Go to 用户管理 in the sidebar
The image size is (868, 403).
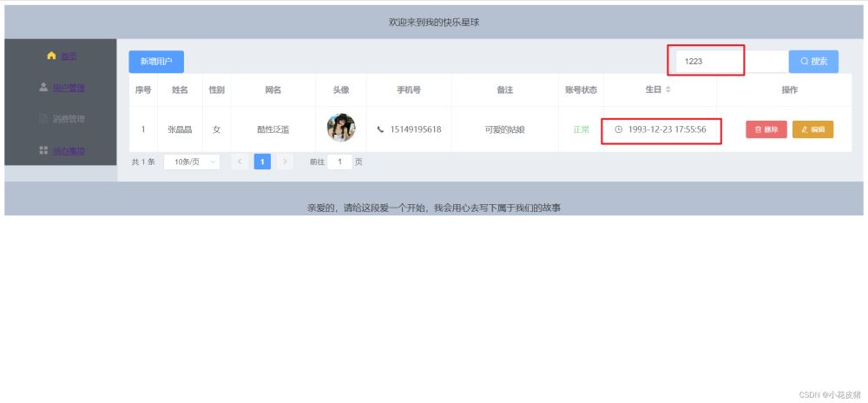(x=69, y=88)
